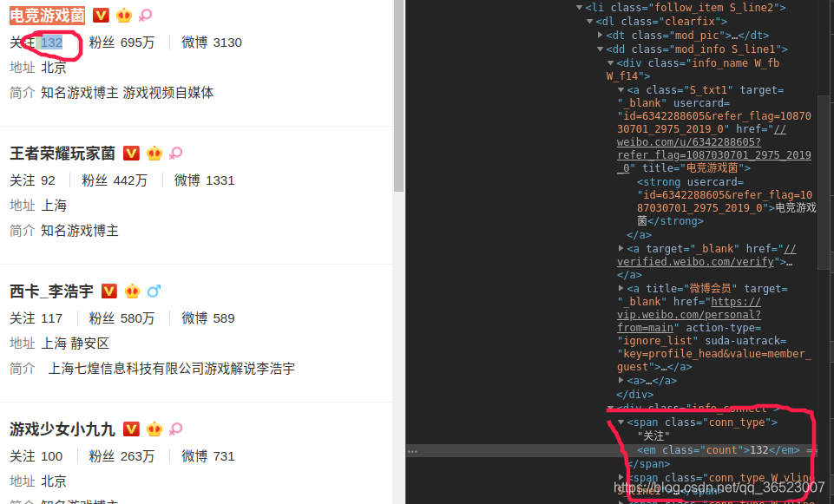Click the verified V badge beside 电竞游戏菌

point(101,16)
